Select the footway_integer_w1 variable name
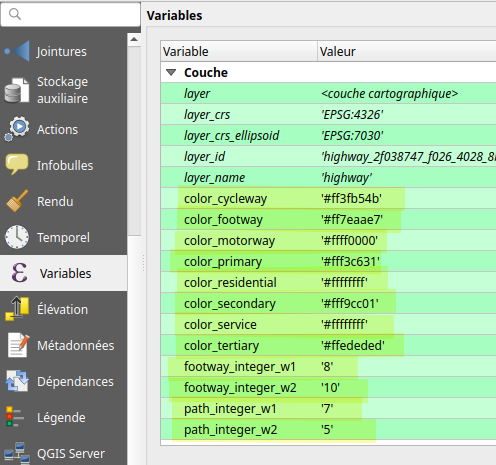The height and width of the screenshot is (465, 496). coord(240,367)
